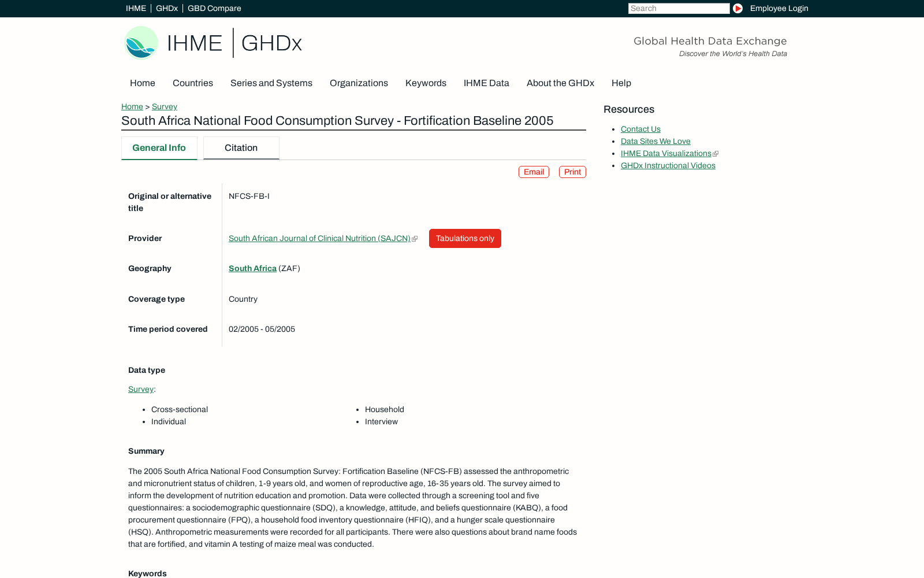Switch to the Citation tab
The image size is (924, 578).
tap(241, 148)
